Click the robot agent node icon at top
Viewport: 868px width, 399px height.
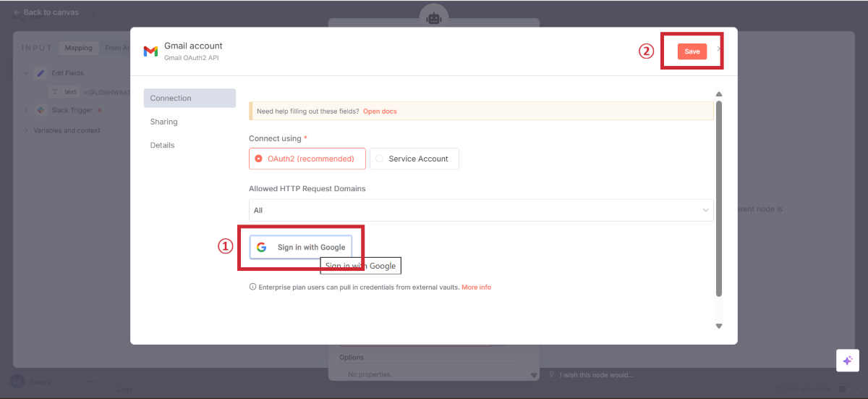click(x=434, y=19)
